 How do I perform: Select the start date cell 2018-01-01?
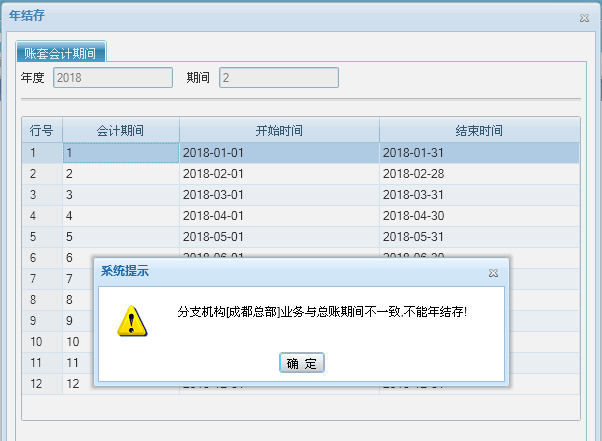click(279, 153)
